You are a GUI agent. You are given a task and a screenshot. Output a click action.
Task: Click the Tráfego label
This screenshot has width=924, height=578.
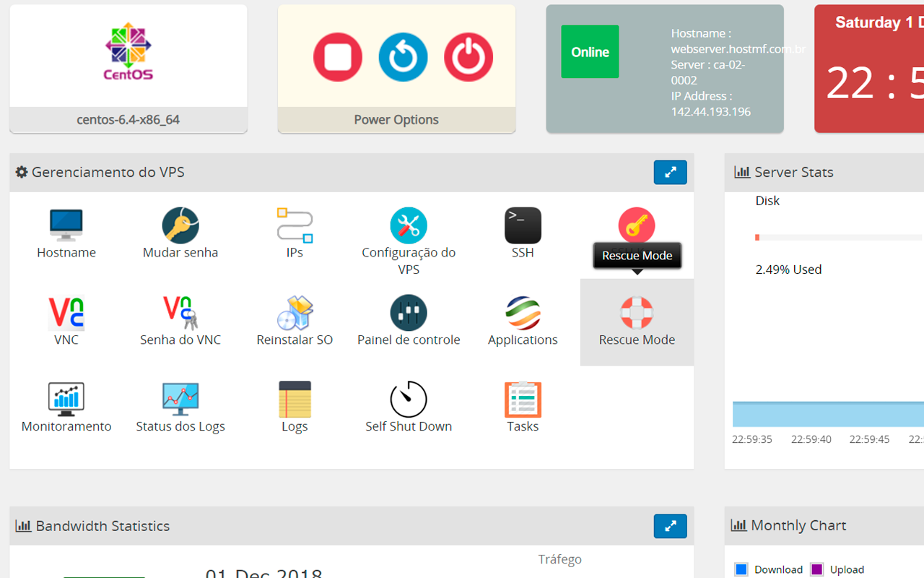coord(559,559)
